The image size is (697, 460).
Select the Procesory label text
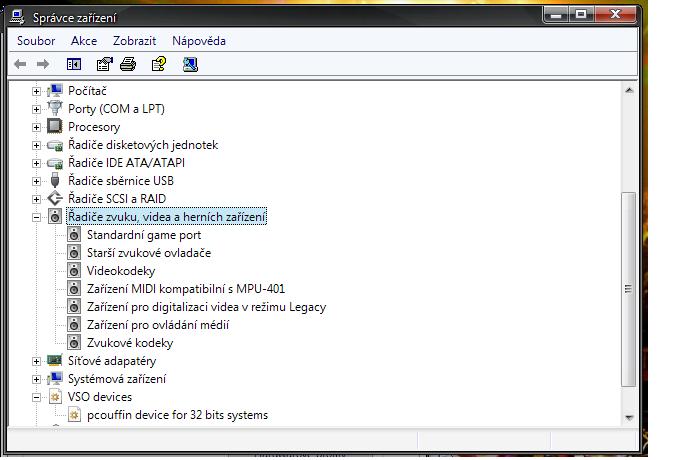point(94,127)
